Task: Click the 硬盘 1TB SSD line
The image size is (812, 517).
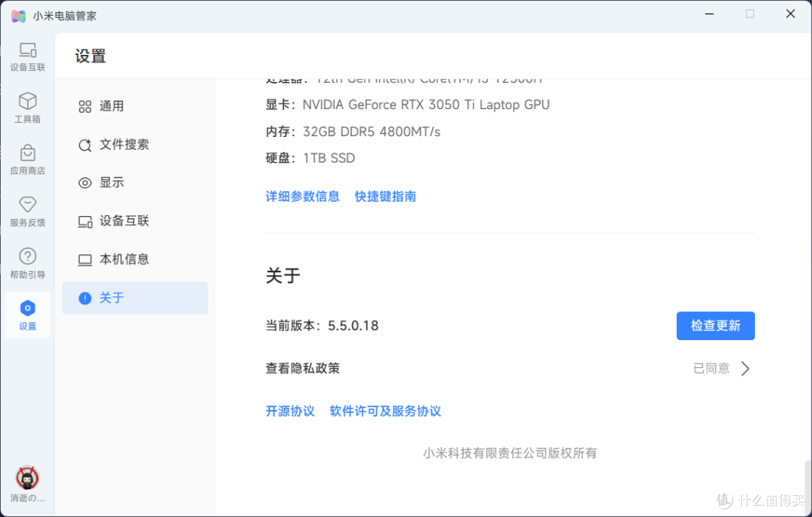Action: pos(311,158)
